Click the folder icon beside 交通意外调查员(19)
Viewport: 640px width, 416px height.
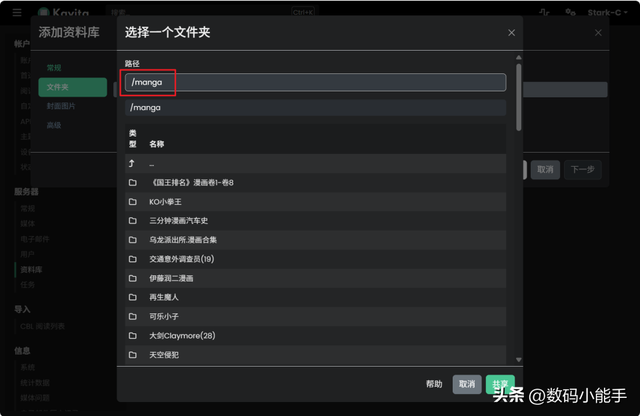[x=133, y=259]
